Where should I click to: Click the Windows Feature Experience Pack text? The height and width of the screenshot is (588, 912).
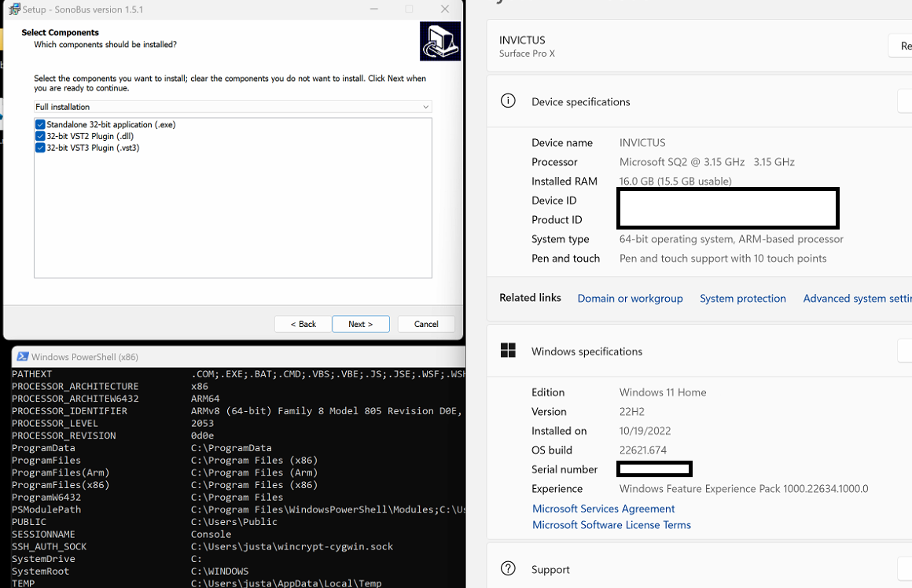click(x=743, y=488)
